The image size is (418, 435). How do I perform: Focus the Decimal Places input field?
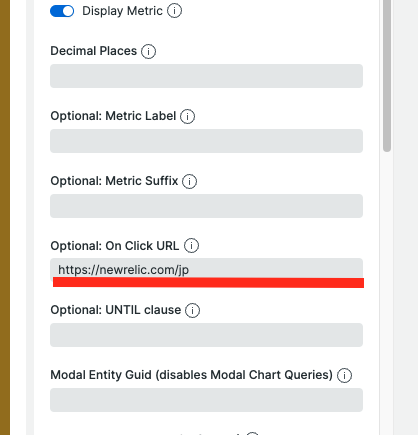[x=206, y=76]
